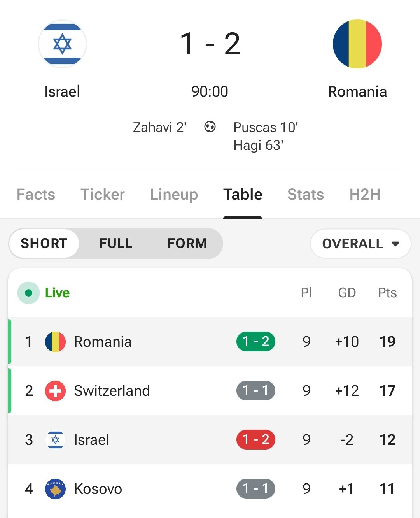The image size is (420, 518).
Task: Select the SHORT table view
Action: (44, 243)
